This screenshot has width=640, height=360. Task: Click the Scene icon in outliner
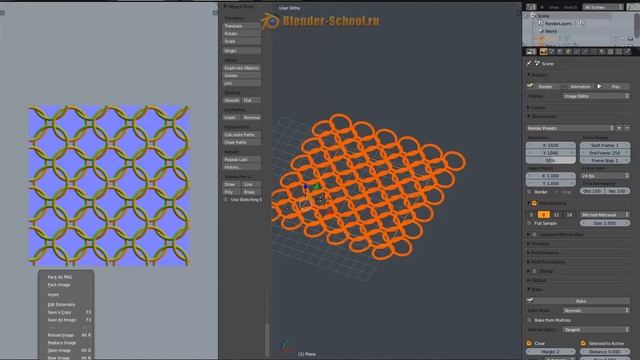534,16
